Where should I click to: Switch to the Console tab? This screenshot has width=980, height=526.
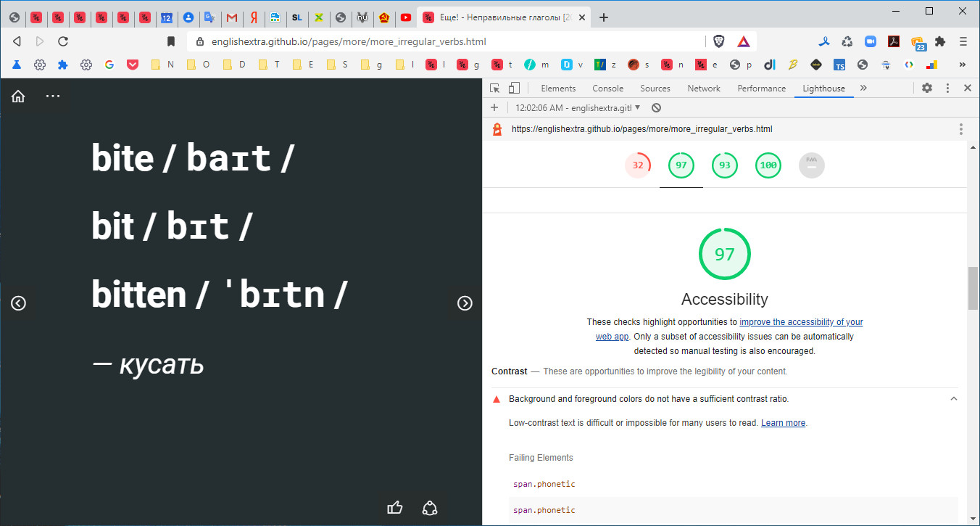tap(607, 89)
